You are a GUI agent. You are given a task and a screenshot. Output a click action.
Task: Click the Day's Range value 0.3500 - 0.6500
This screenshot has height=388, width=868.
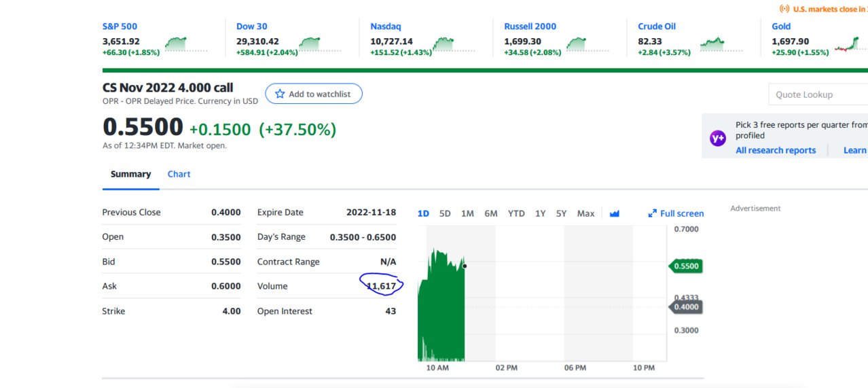pos(363,237)
